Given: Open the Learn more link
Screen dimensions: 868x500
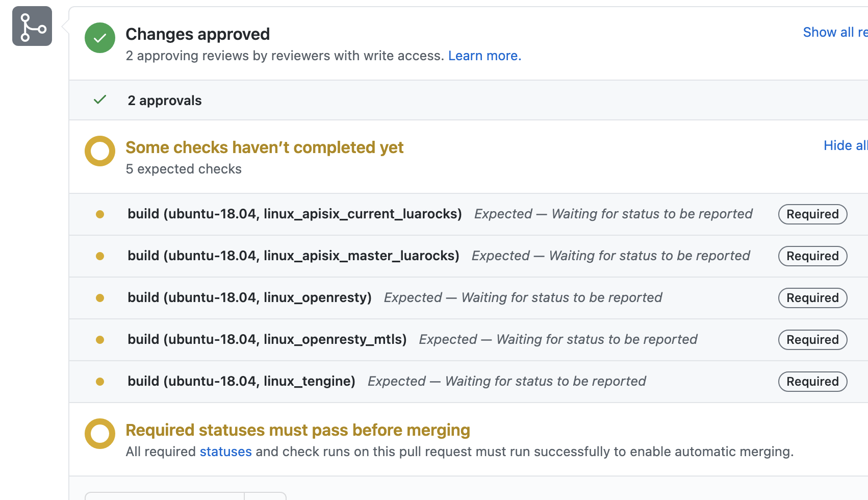Looking at the screenshot, I should (484, 56).
